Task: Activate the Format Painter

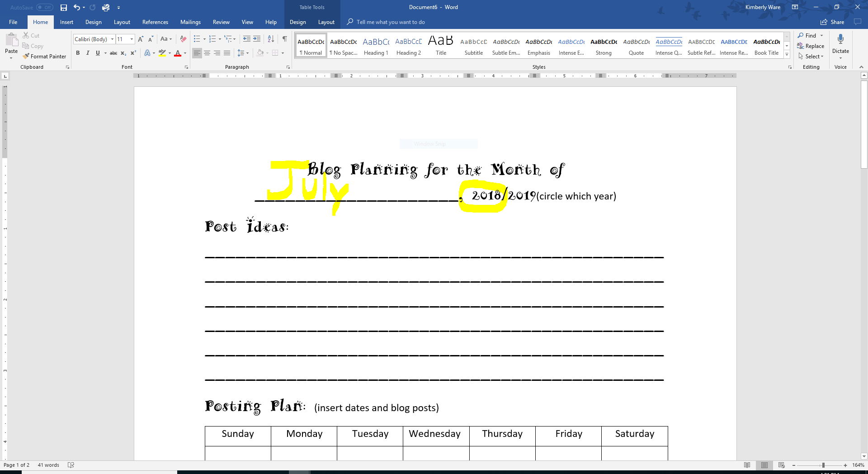Action: pyautogui.click(x=45, y=57)
